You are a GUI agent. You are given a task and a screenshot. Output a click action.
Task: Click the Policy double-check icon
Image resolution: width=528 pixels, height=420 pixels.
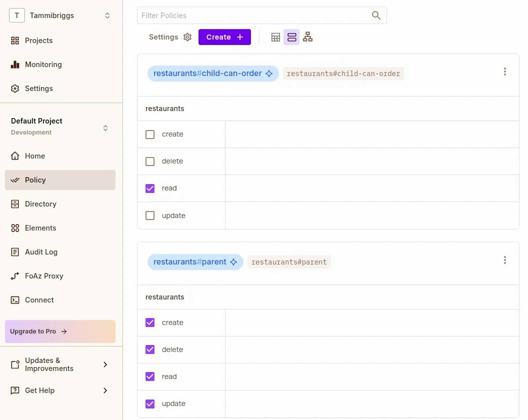point(15,180)
